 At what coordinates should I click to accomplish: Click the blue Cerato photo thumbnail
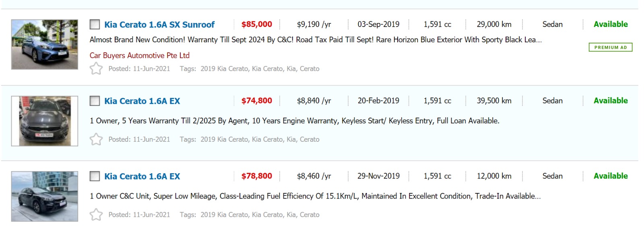[45, 44]
